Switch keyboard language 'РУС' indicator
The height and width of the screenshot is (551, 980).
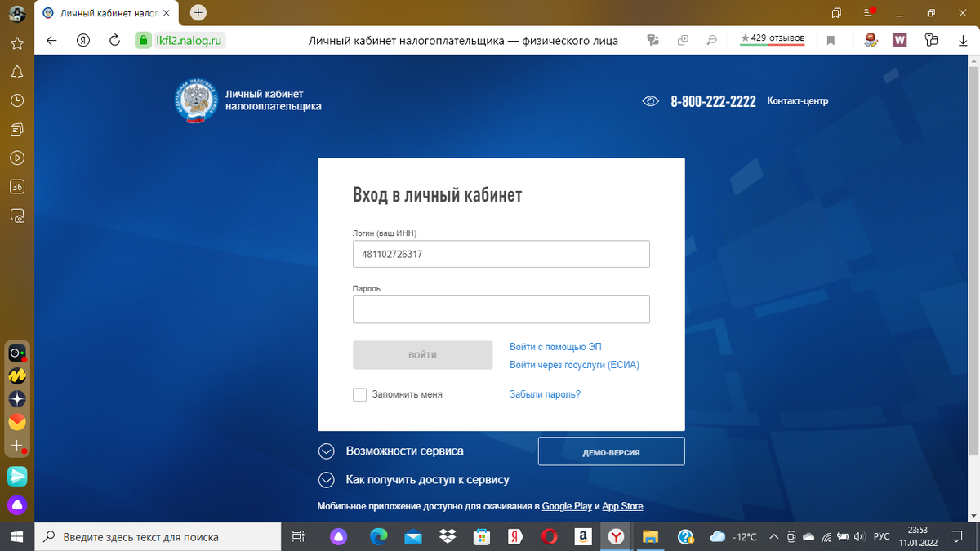[x=882, y=537]
